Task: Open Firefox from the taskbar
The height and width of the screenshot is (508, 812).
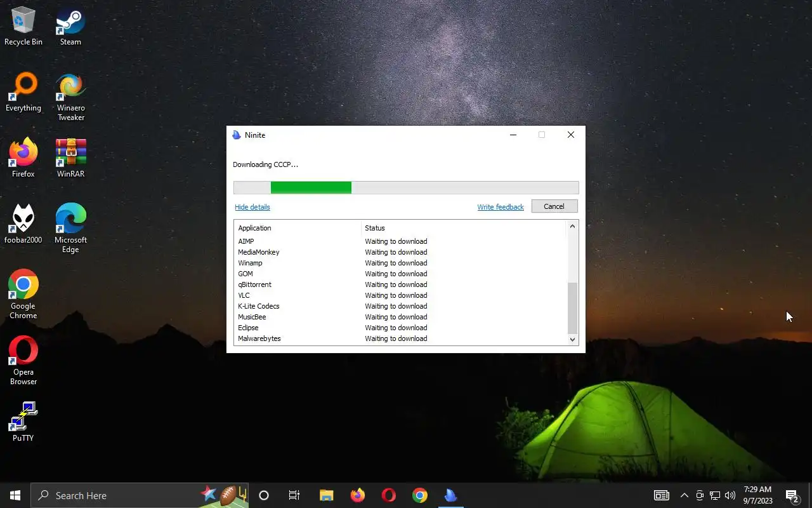Action: [x=357, y=495]
